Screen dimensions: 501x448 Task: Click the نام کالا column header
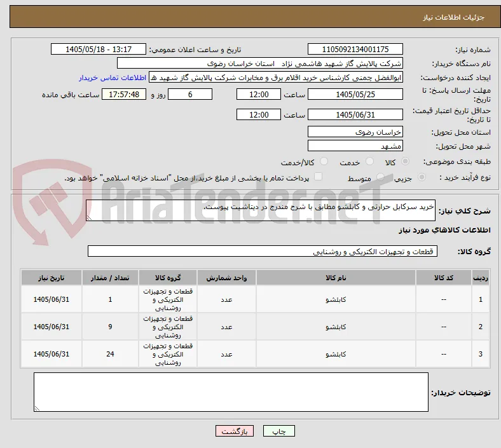tap(336, 278)
